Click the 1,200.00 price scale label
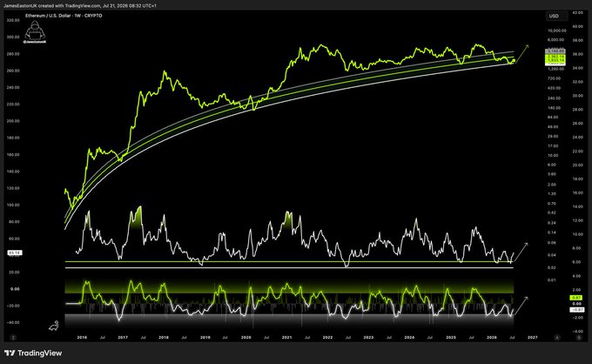The height and width of the screenshot is (364, 592). tap(555, 69)
